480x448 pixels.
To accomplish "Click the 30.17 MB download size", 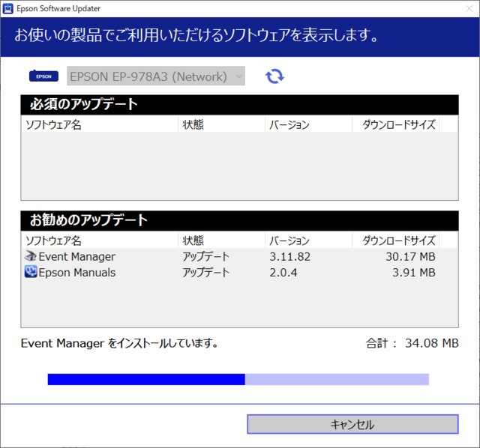I will (x=410, y=256).
